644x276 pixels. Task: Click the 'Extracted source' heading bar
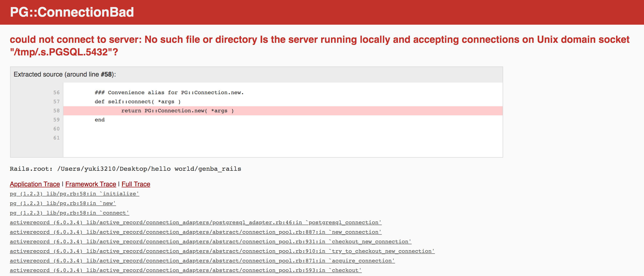65,75
